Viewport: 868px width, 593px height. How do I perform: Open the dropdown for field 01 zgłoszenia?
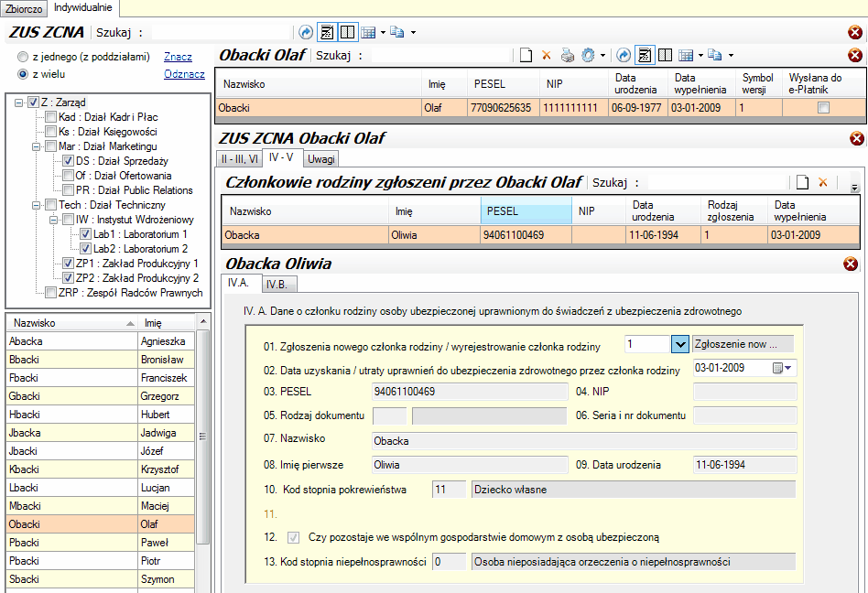(x=679, y=344)
